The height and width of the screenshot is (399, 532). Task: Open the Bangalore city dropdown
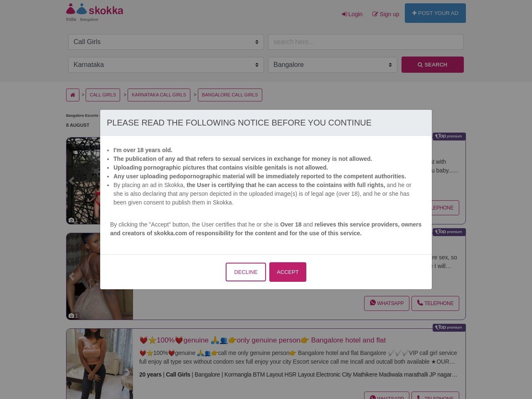(332, 65)
